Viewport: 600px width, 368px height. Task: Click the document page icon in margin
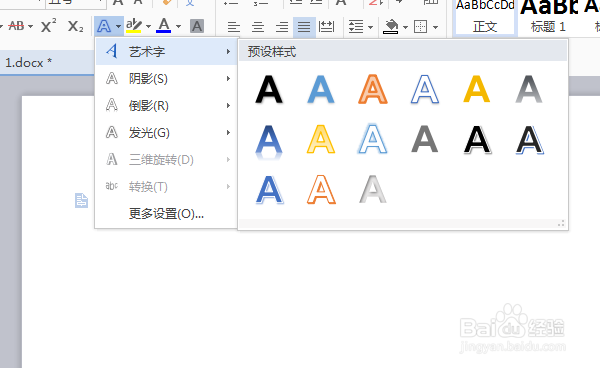[81, 200]
